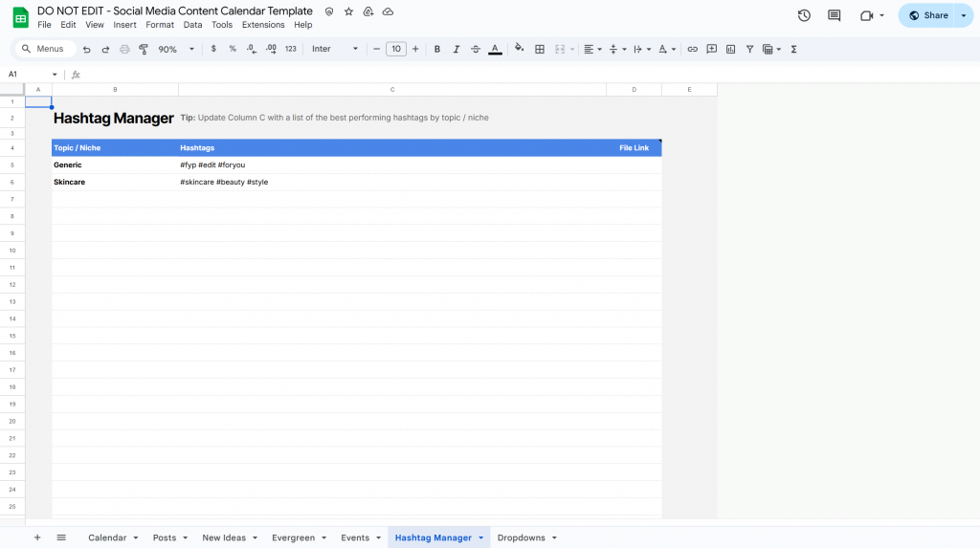The width and height of the screenshot is (980, 548).
Task: Open filter views icon
Action: point(772,49)
